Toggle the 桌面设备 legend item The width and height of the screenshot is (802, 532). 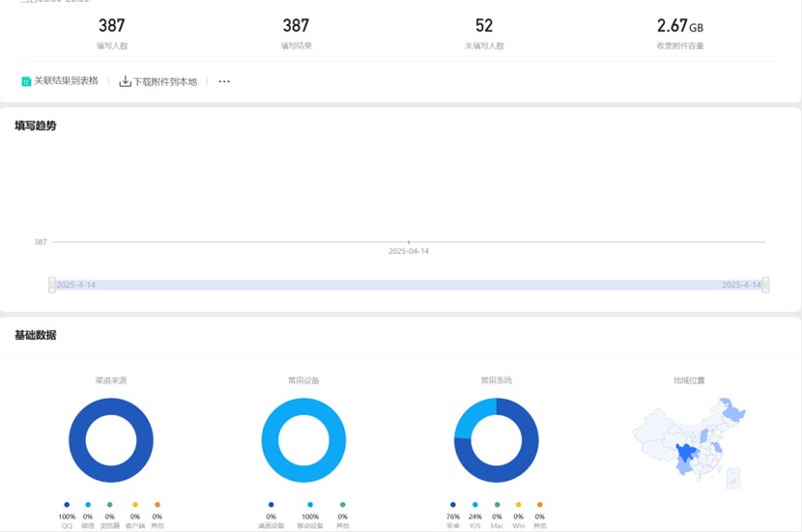[271, 505]
